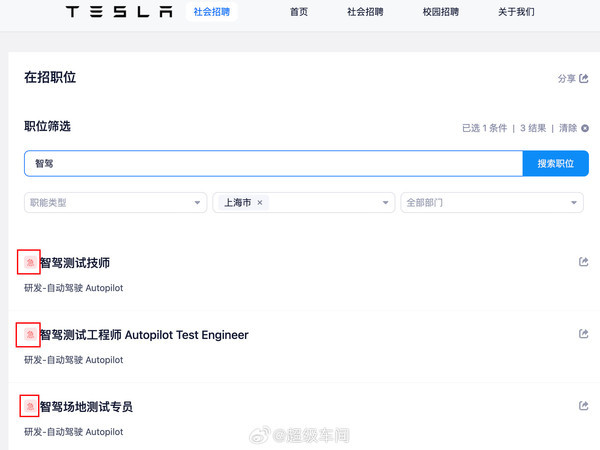Click the share icon beside 分享
The width and height of the screenshot is (600, 450).
coord(584,78)
